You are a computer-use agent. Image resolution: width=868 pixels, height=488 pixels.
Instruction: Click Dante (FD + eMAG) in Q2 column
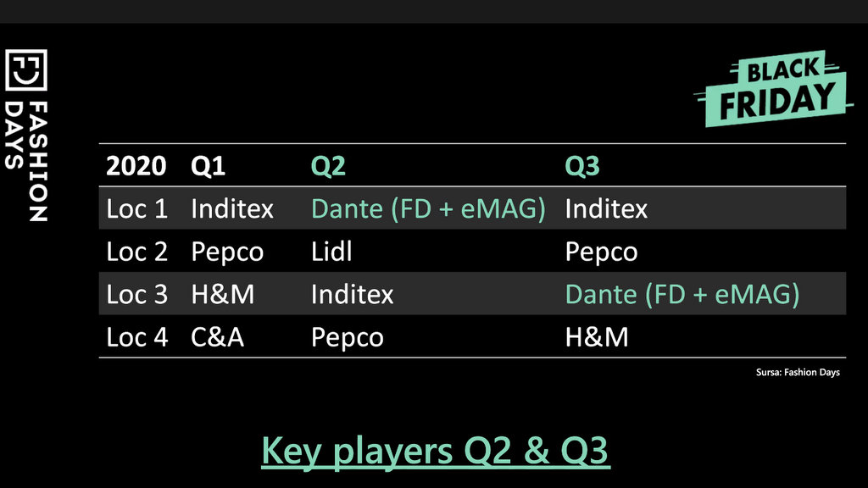pos(428,208)
